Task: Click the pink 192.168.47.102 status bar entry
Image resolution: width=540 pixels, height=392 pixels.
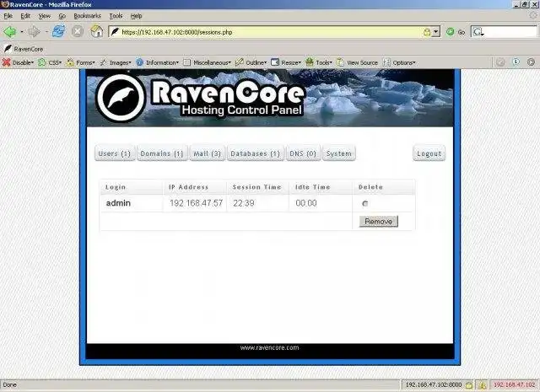Action: coord(515,384)
